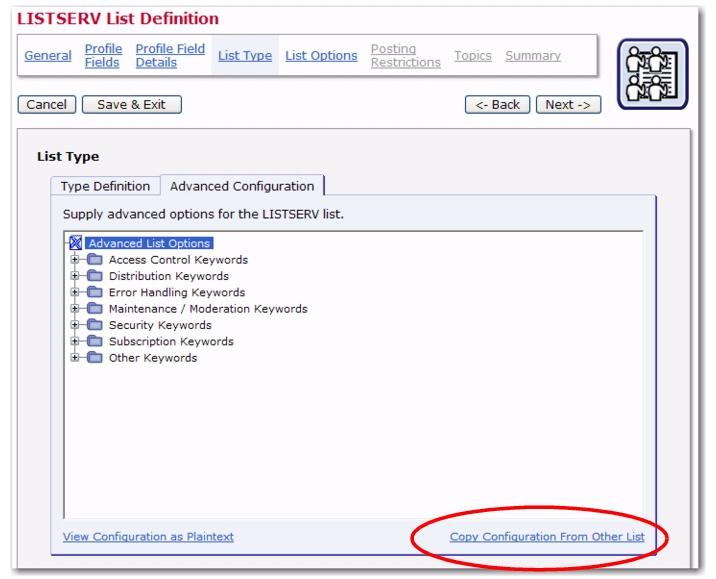The image size is (716, 579).
Task: Click the list wizard people icon
Action: pos(653,74)
